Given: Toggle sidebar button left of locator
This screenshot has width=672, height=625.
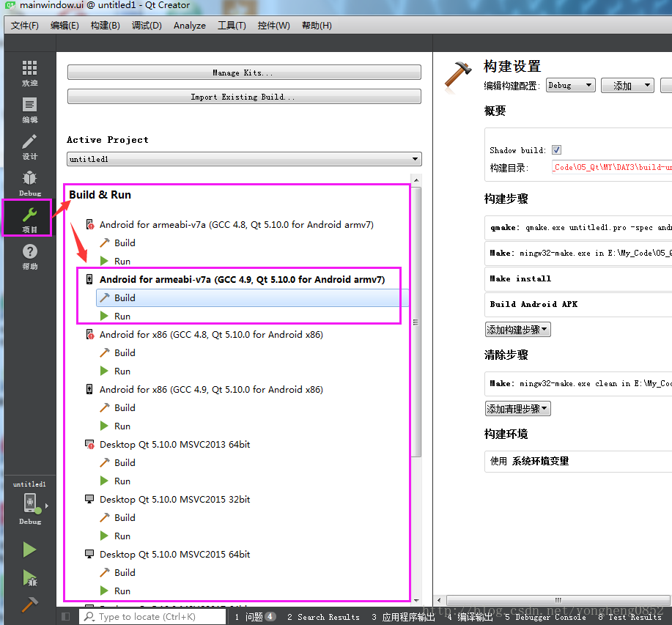Looking at the screenshot, I should pyautogui.click(x=65, y=616).
